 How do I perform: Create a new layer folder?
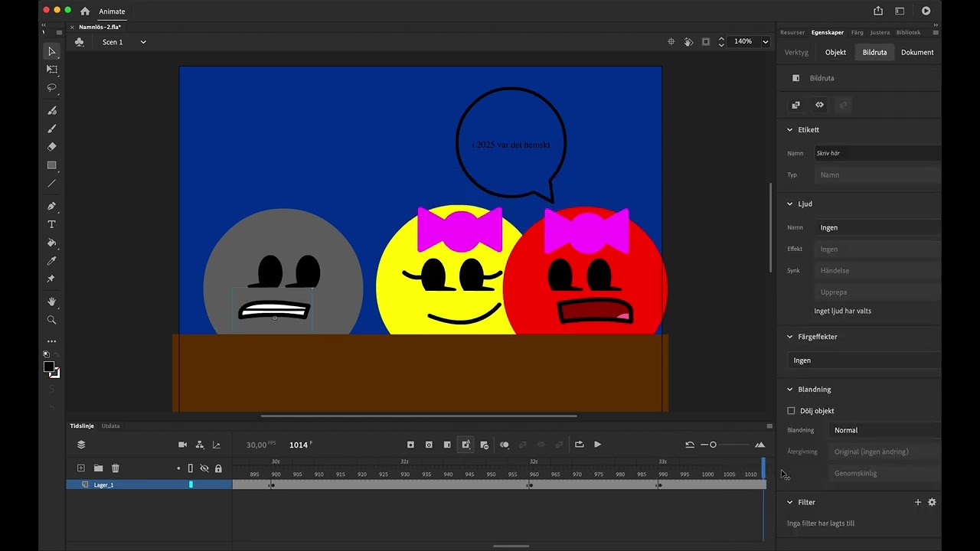[98, 468]
